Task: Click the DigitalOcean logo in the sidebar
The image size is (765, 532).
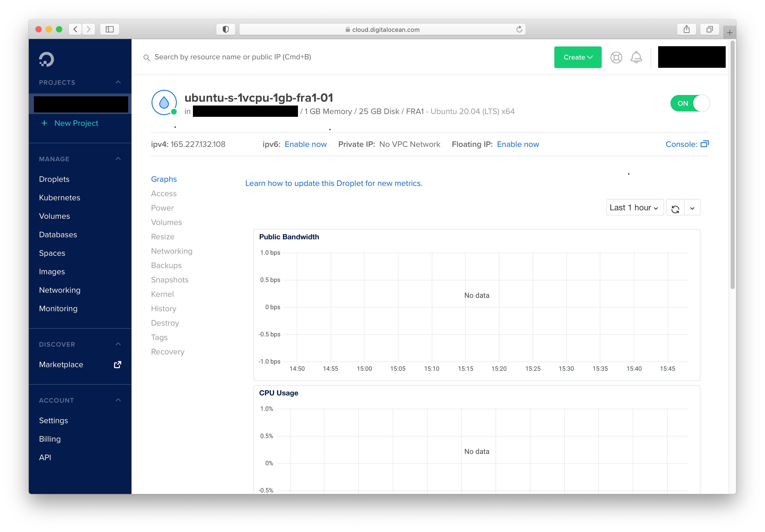Action: 47,59
